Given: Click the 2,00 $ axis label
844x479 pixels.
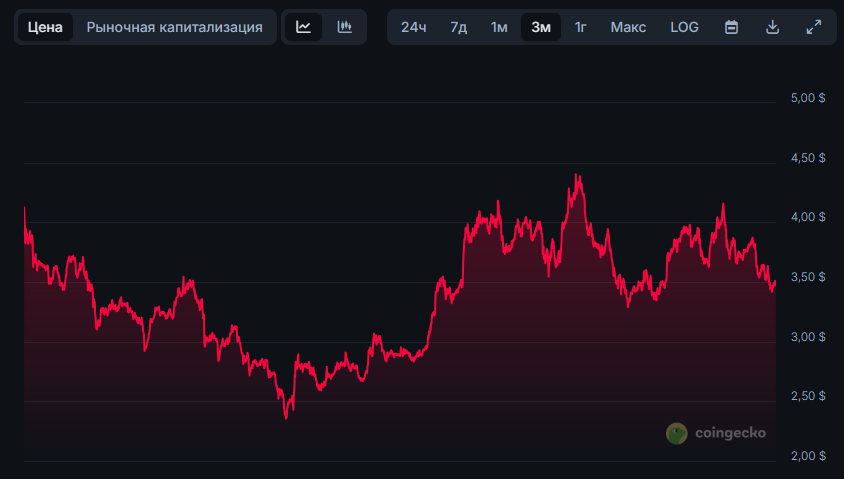Looking at the screenshot, I should click(807, 456).
